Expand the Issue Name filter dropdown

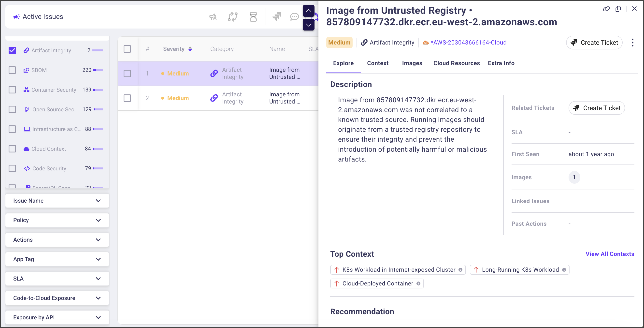click(57, 201)
